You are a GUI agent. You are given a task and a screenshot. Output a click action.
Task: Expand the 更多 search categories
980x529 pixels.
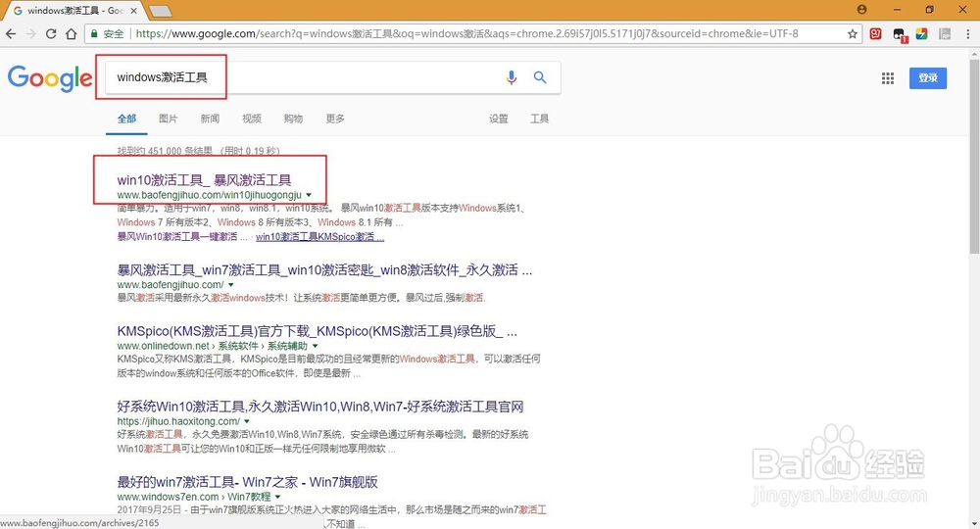tap(335, 118)
